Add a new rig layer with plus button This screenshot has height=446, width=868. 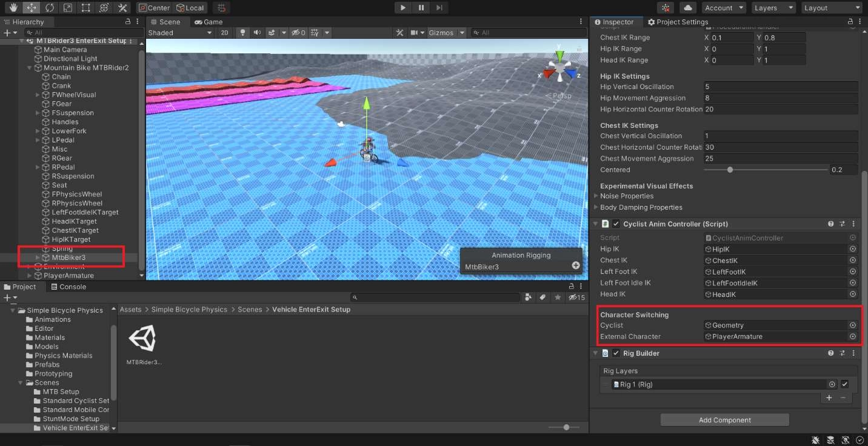[x=829, y=398]
